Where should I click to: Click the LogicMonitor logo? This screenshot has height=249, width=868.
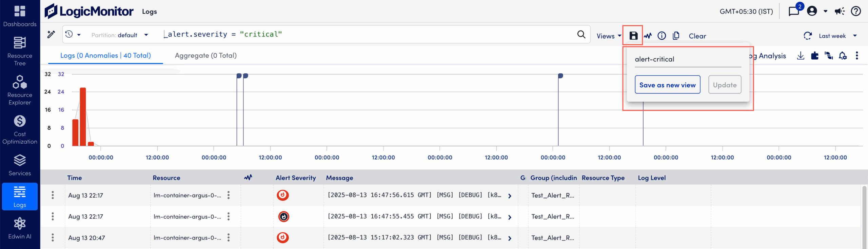tap(89, 11)
